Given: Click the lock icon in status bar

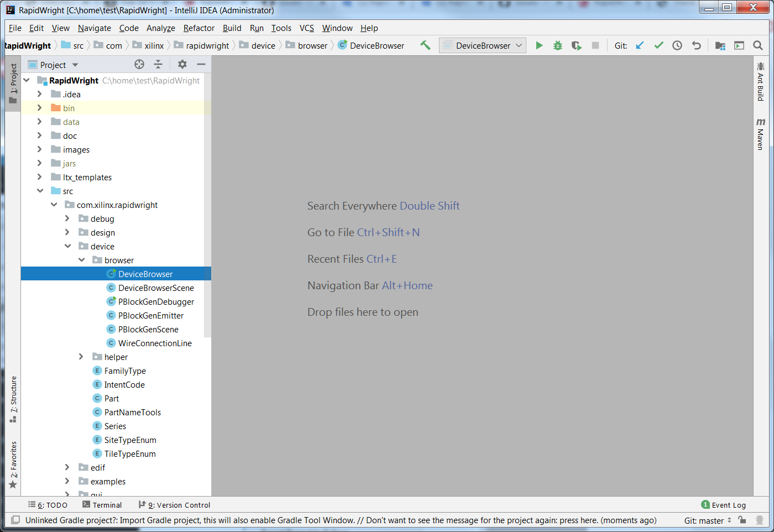Looking at the screenshot, I should [x=742, y=520].
